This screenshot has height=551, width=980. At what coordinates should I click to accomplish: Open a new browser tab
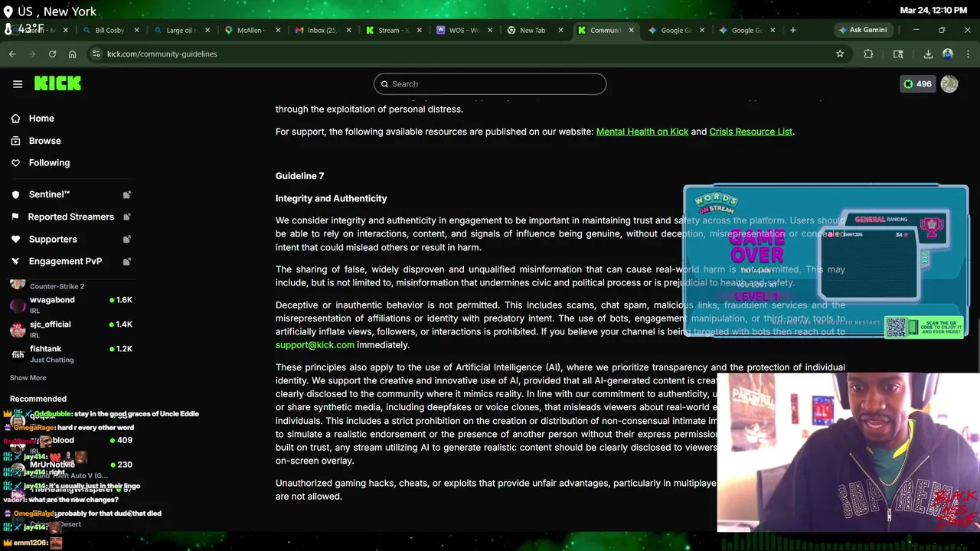792,30
